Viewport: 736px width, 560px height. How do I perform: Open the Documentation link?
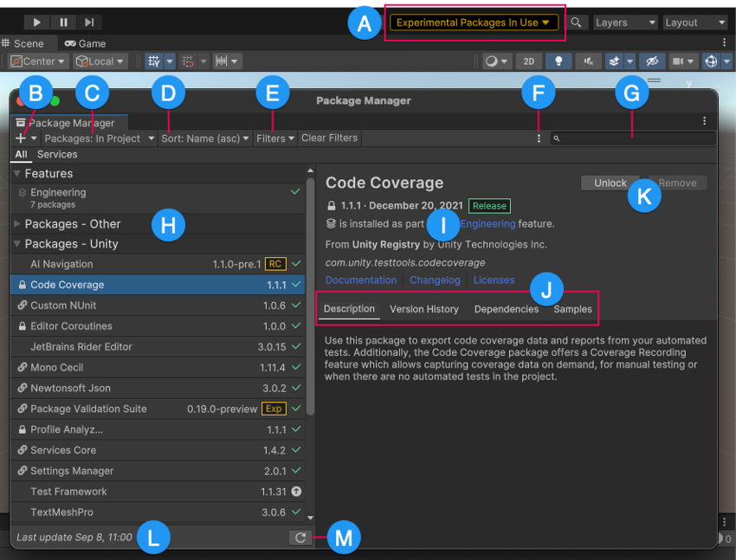361,280
